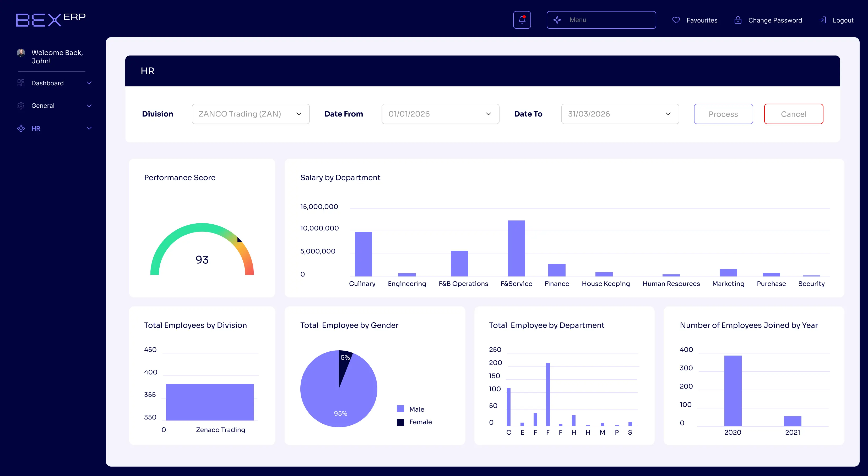
Task: Click the Cancel button
Action: point(793,114)
